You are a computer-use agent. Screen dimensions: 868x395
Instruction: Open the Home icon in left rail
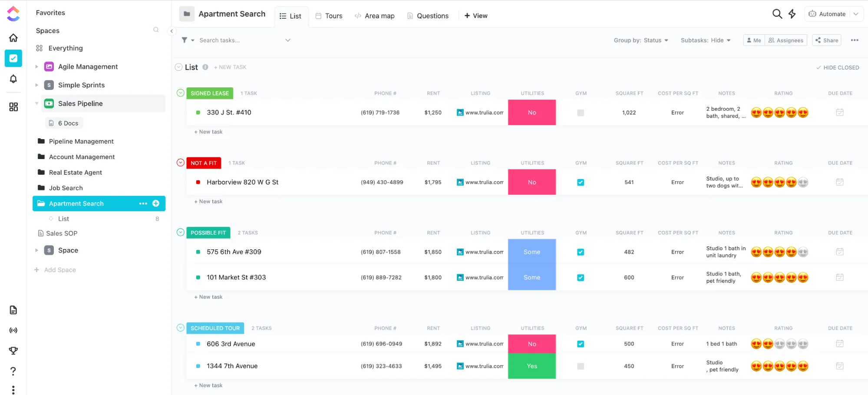[13, 38]
